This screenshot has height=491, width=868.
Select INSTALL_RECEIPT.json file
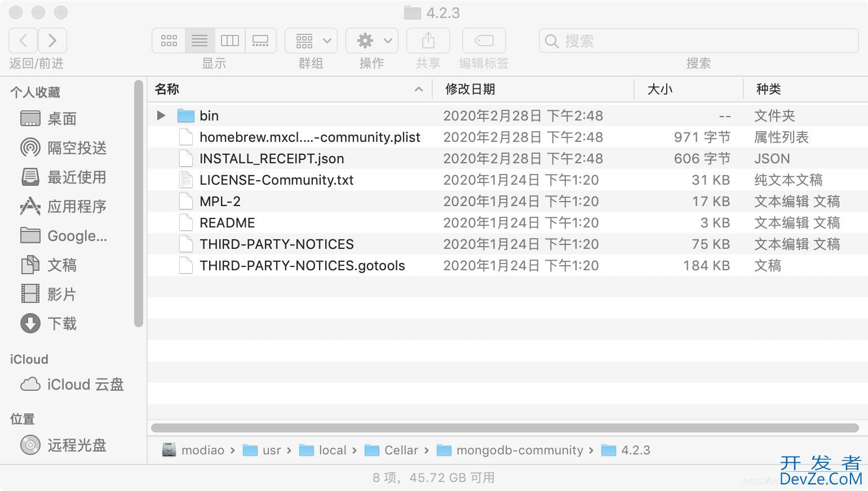272,158
